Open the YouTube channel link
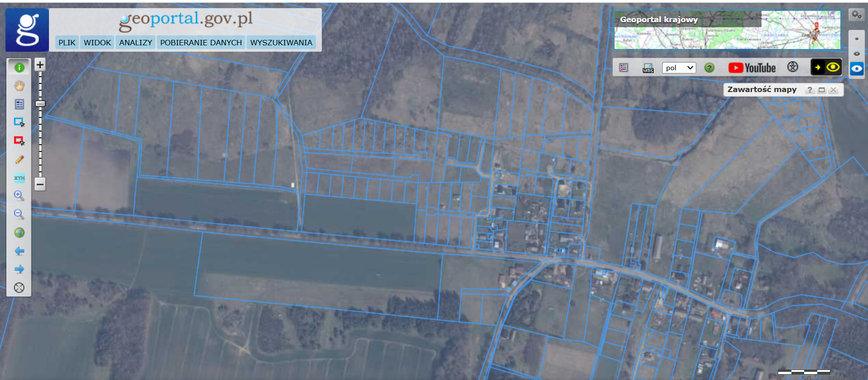This screenshot has width=868, height=380. click(752, 68)
